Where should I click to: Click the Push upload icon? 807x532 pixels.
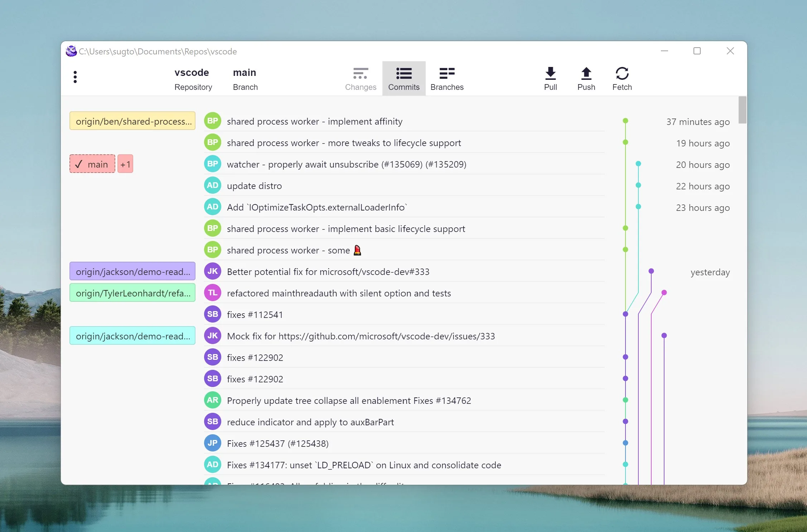(x=586, y=73)
